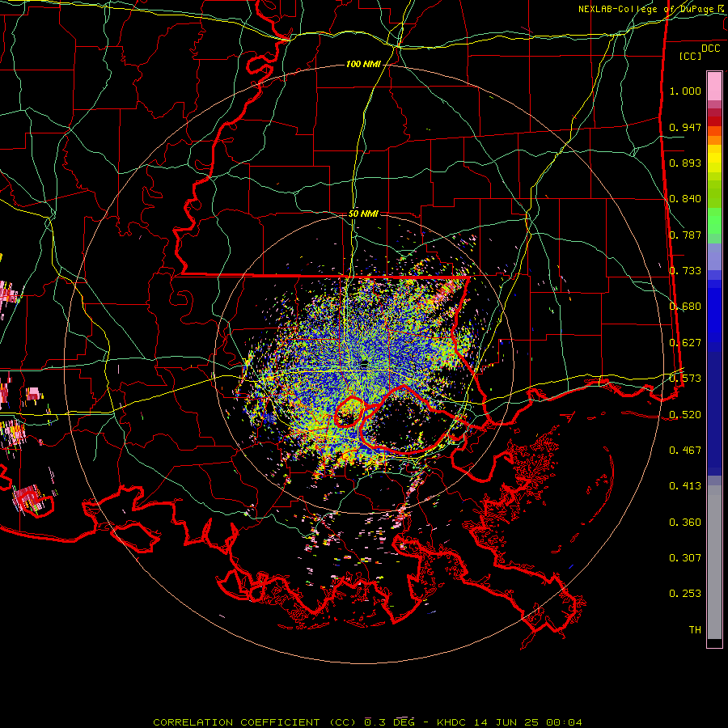Select the 0.360 value on color scale
The width and height of the screenshot is (728, 728).
[x=685, y=523]
